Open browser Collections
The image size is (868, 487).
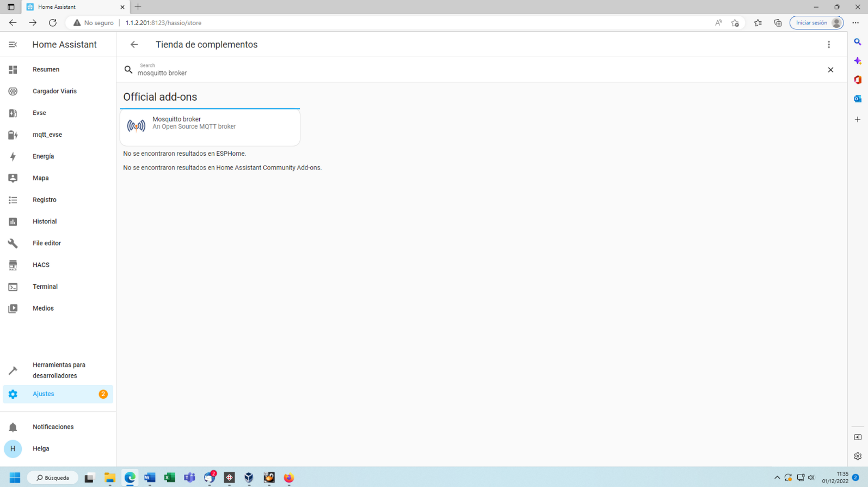[778, 23]
